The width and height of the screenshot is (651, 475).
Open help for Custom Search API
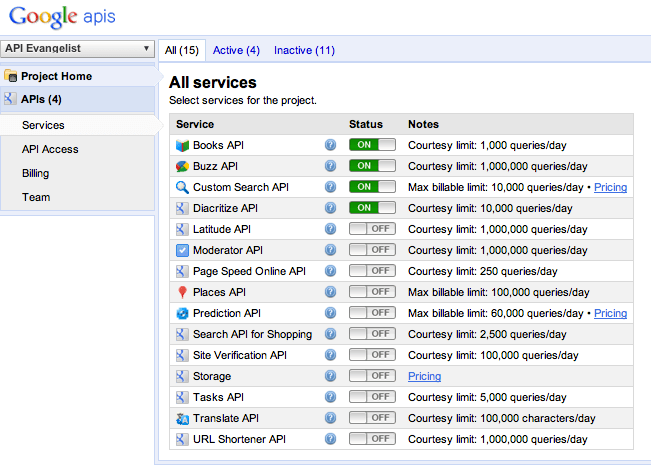pyautogui.click(x=330, y=187)
